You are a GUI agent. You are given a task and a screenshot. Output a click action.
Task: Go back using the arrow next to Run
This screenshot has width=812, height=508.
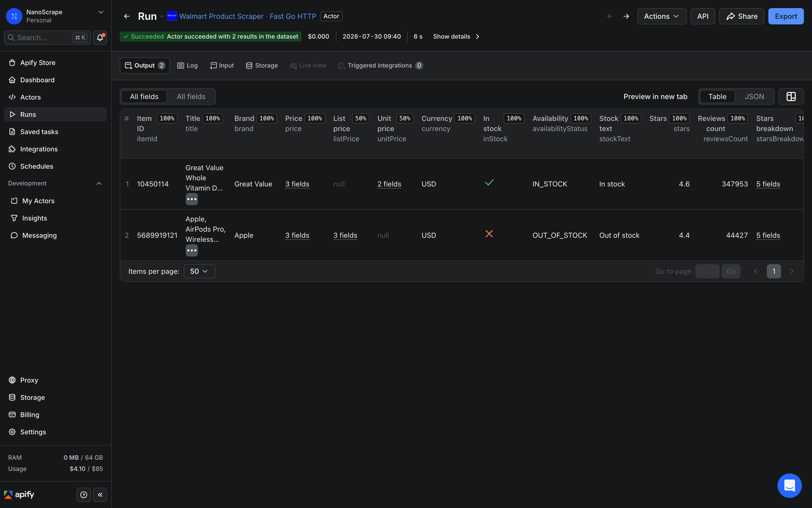(x=127, y=16)
